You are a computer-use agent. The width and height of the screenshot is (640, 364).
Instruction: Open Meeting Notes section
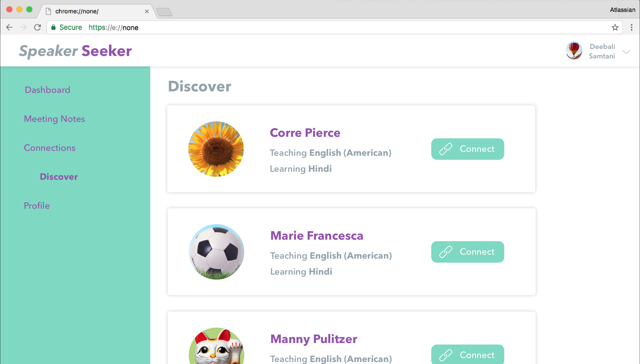54,119
